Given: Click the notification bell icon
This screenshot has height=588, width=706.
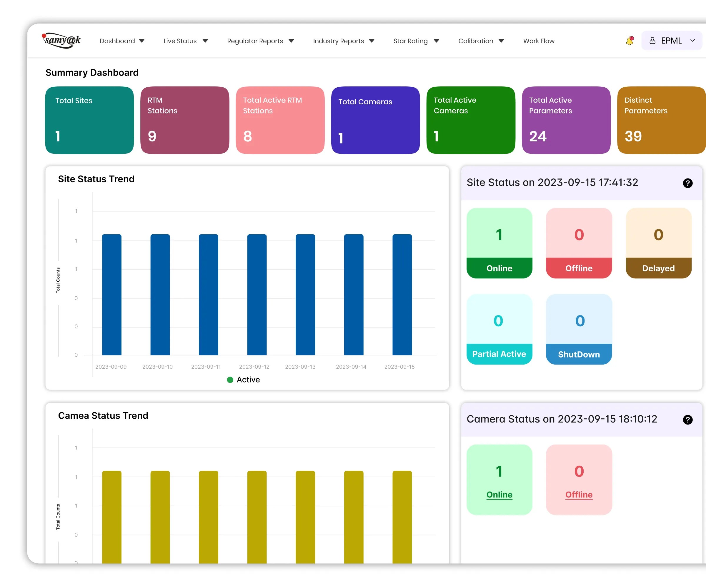Looking at the screenshot, I should [629, 41].
